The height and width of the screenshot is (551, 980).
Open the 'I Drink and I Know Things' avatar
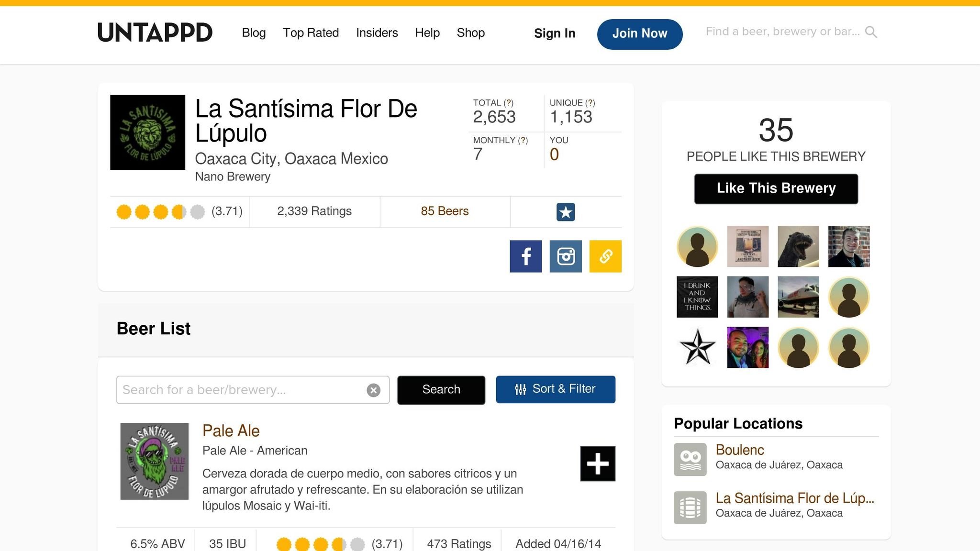697,297
